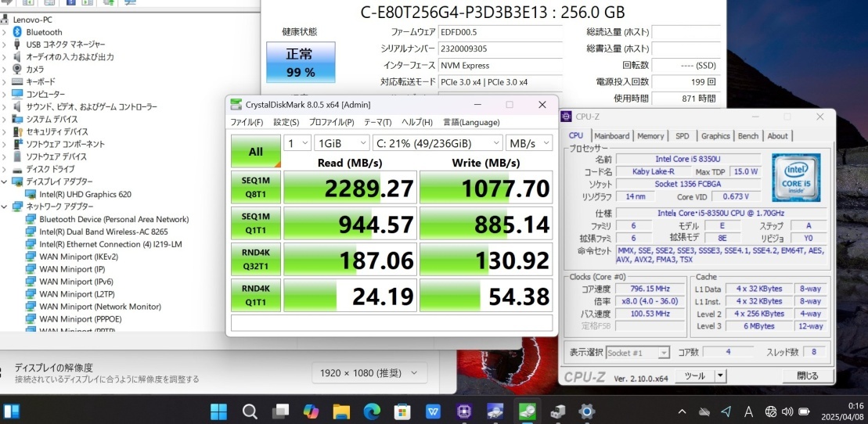Viewport: 868px width, 424px height.
Task: Open ヘルプ(H) menu
Action: click(x=417, y=122)
